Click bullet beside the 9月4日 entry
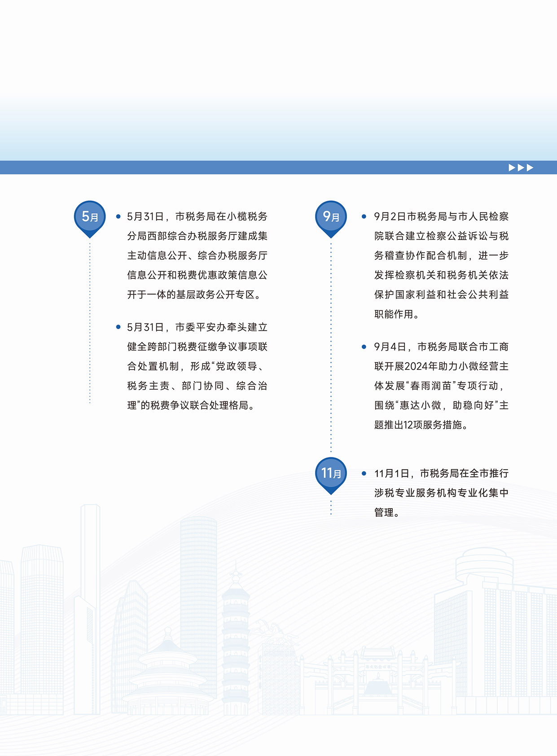Image resolution: width=557 pixels, height=756 pixels. 364,347
